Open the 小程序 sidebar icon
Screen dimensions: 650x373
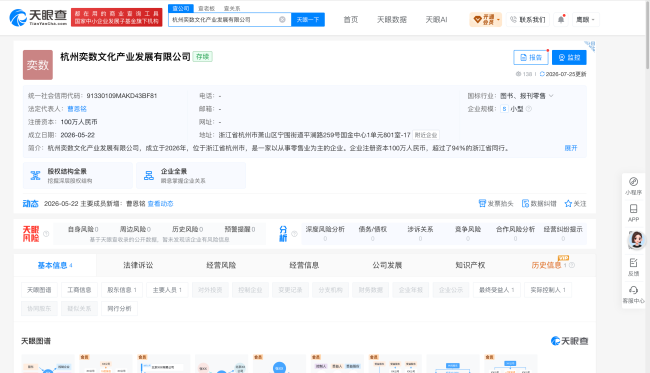pyautogui.click(x=633, y=186)
